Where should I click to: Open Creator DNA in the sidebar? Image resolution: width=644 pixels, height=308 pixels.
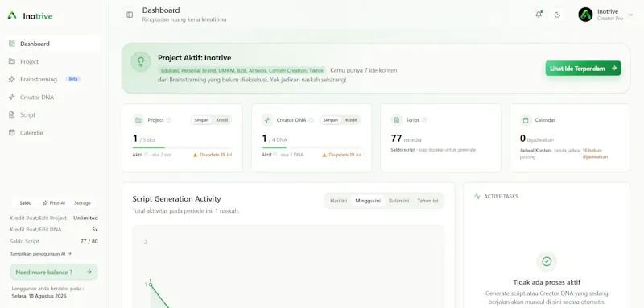(53, 98)
